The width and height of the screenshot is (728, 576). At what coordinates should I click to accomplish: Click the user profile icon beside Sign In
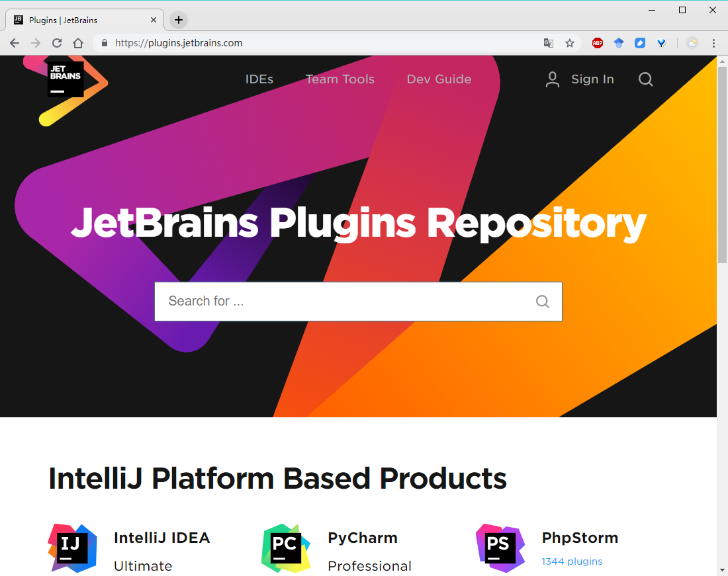click(x=552, y=79)
